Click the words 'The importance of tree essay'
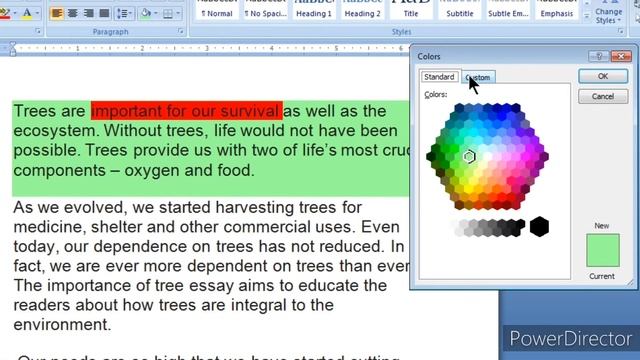This screenshot has height=360, width=640. tap(124, 286)
